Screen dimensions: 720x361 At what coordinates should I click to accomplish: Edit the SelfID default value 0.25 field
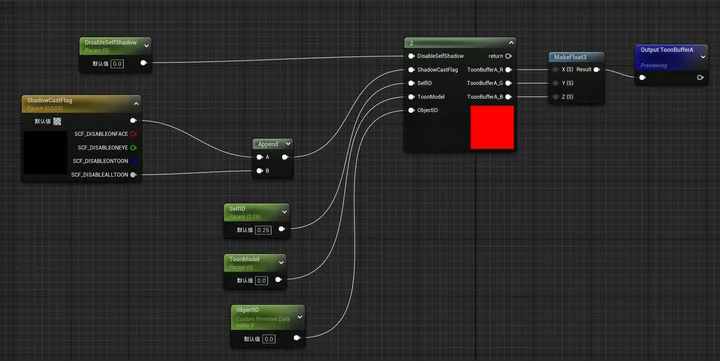[263, 230]
